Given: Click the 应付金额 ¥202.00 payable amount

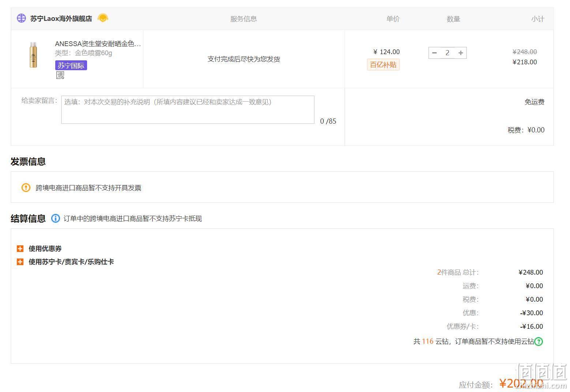Looking at the screenshot, I should 521,383.
